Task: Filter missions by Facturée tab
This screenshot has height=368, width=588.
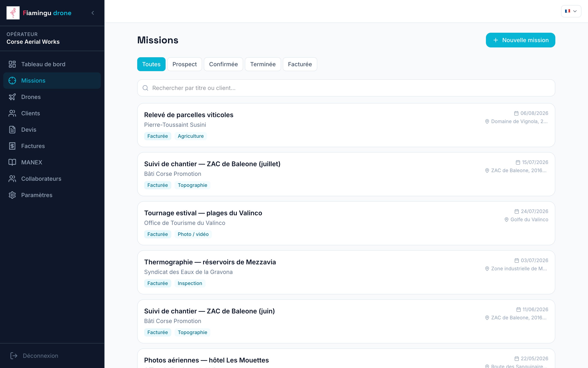Action: 300,64
